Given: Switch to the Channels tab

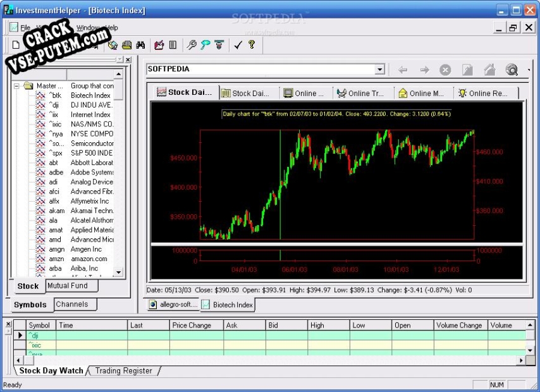Looking at the screenshot, I should point(75,304).
